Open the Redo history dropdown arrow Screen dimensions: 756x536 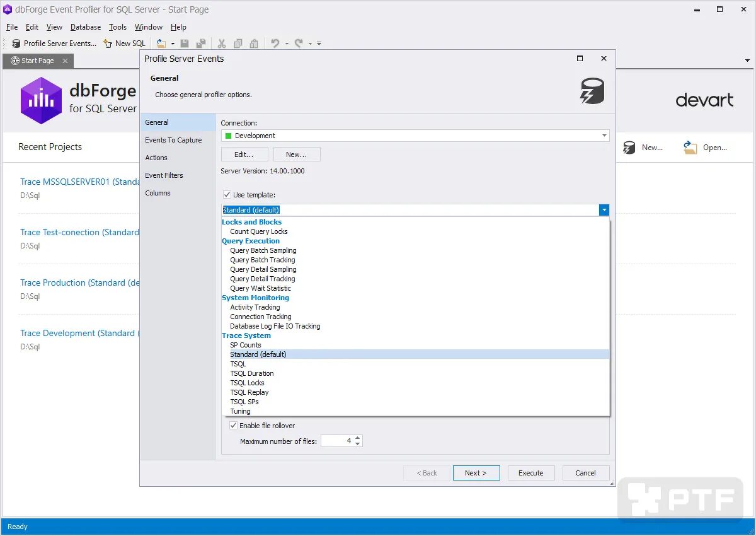coord(311,44)
